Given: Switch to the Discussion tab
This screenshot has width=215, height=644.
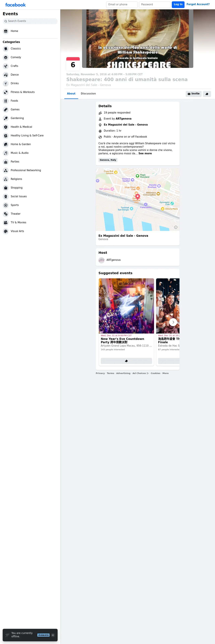Looking at the screenshot, I should (x=88, y=94).
